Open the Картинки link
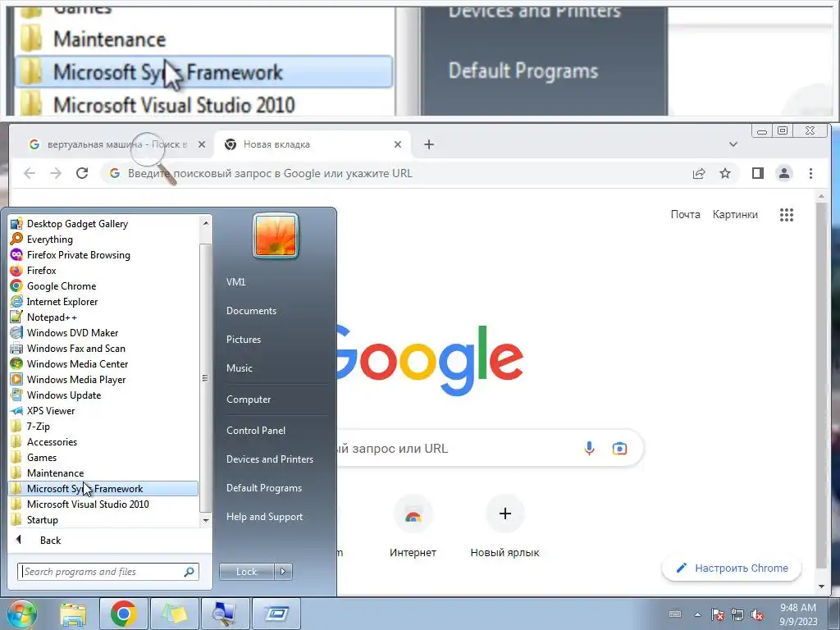The width and height of the screenshot is (840, 630). 735,214
